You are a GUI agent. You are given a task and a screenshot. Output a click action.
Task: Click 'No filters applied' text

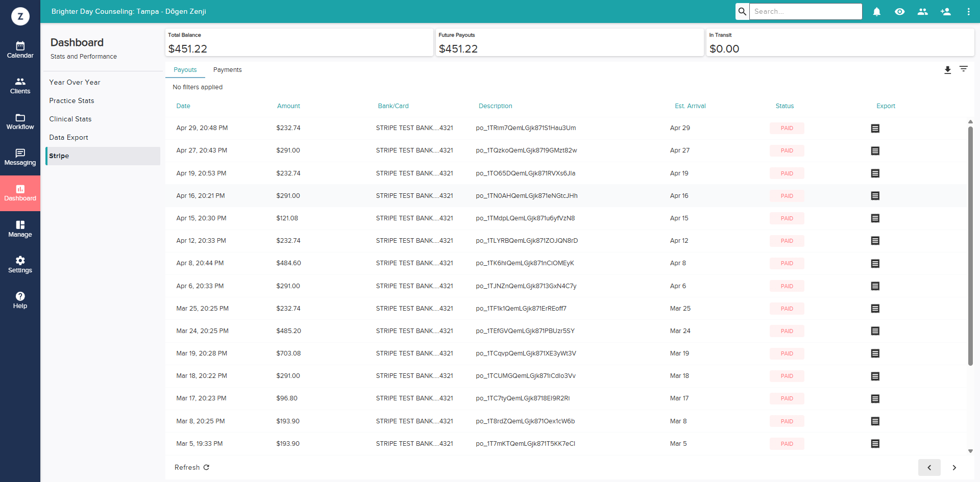click(198, 87)
